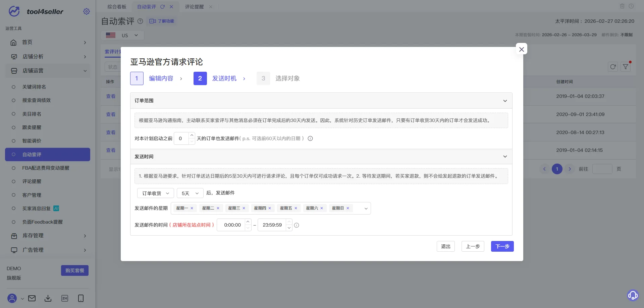Go to next page arrow in pagination
The width and height of the screenshot is (644, 308).
570,169
